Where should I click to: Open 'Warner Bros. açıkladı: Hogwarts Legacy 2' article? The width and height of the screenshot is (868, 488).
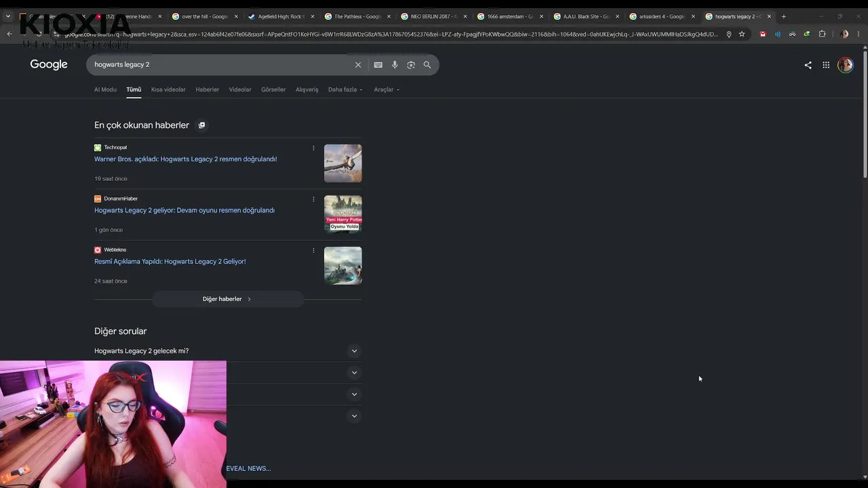pyautogui.click(x=186, y=159)
